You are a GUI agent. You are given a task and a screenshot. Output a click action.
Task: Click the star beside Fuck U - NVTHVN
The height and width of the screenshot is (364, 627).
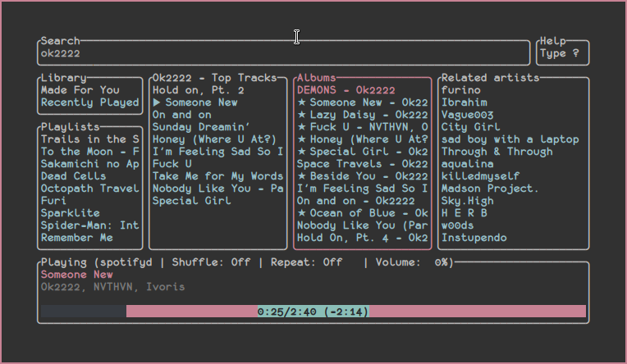301,127
